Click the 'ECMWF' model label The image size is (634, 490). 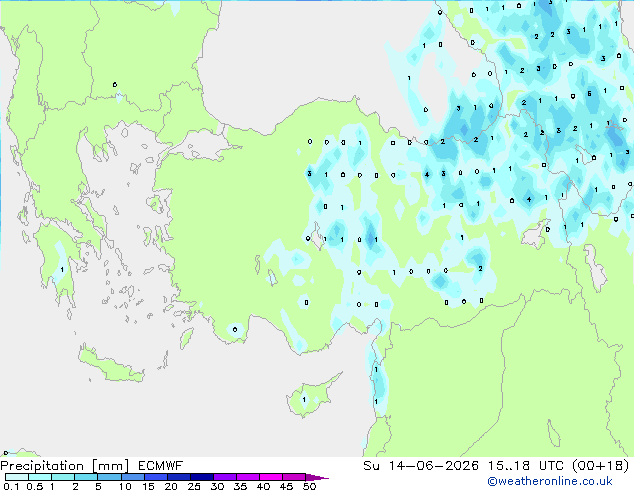(161, 466)
